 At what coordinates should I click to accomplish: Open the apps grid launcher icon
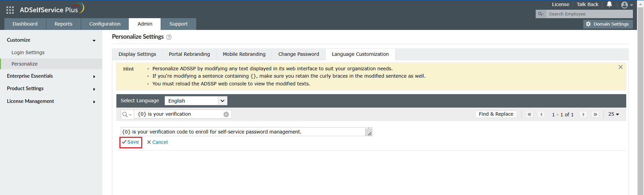10,10
